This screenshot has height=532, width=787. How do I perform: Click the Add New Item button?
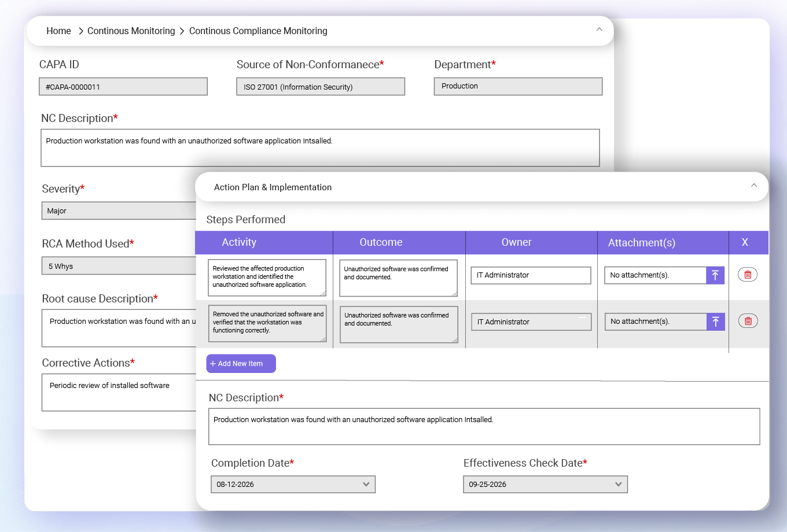pyautogui.click(x=241, y=364)
